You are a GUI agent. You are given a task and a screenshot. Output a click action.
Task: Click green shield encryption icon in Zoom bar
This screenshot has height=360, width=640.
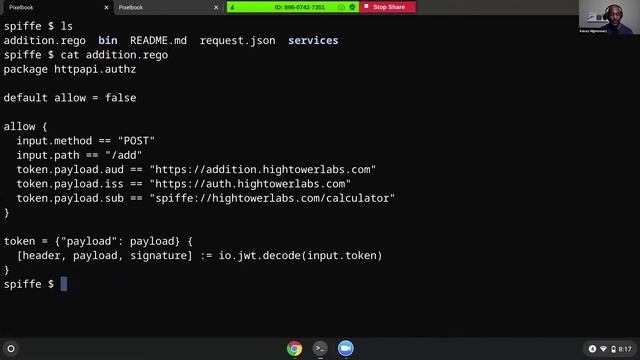[352, 7]
